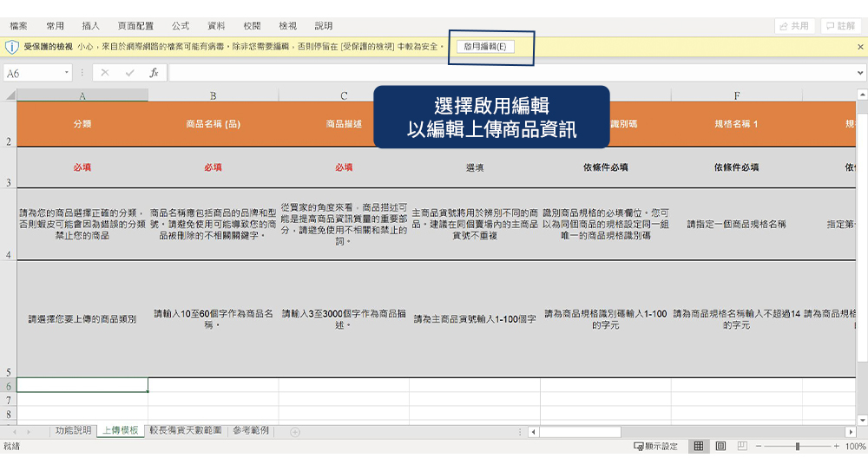Click the 請指定一個商品規格名稱 cell
The height and width of the screenshot is (471, 868).
pos(737,224)
